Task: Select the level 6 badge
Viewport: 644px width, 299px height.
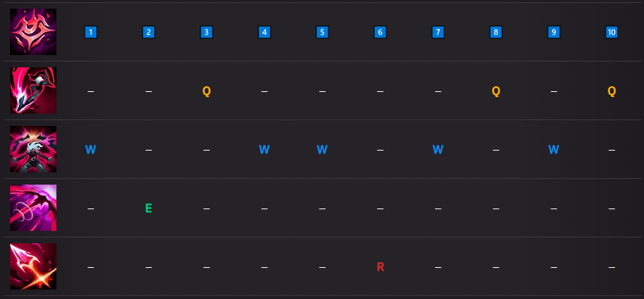Action: pos(380,32)
